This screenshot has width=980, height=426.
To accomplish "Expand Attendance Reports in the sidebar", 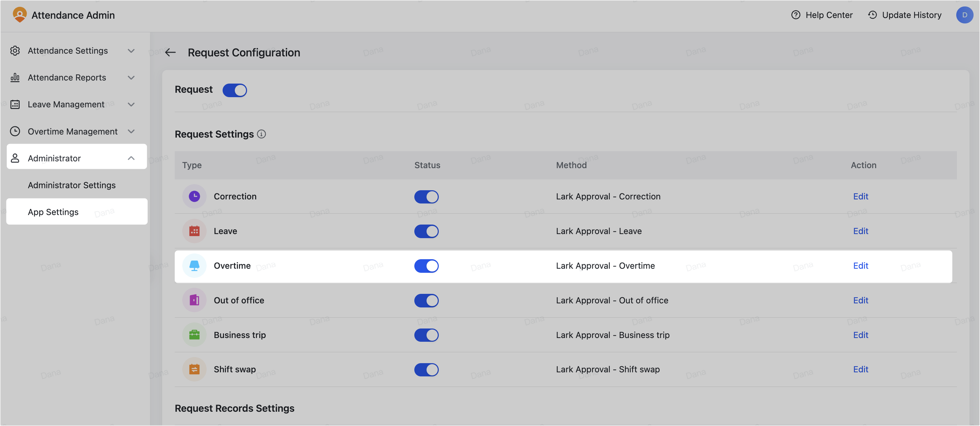I will coord(131,77).
